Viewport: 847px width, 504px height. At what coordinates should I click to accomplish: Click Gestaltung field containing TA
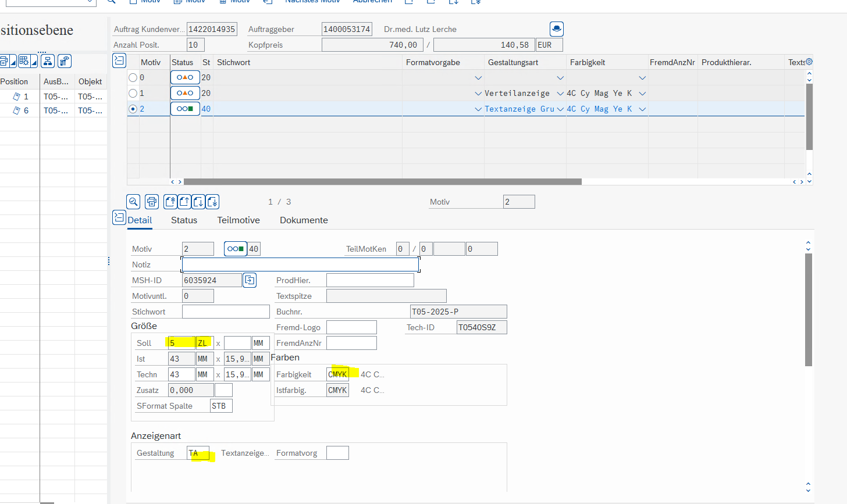198,453
